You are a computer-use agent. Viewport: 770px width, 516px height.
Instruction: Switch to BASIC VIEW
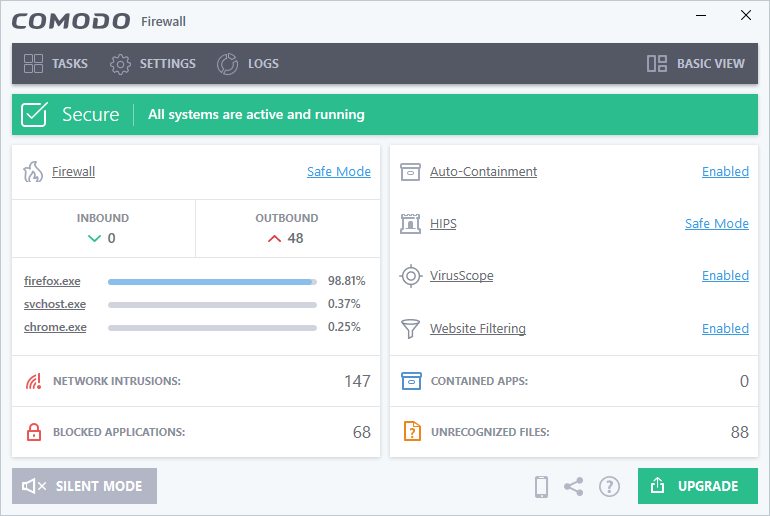(x=696, y=64)
